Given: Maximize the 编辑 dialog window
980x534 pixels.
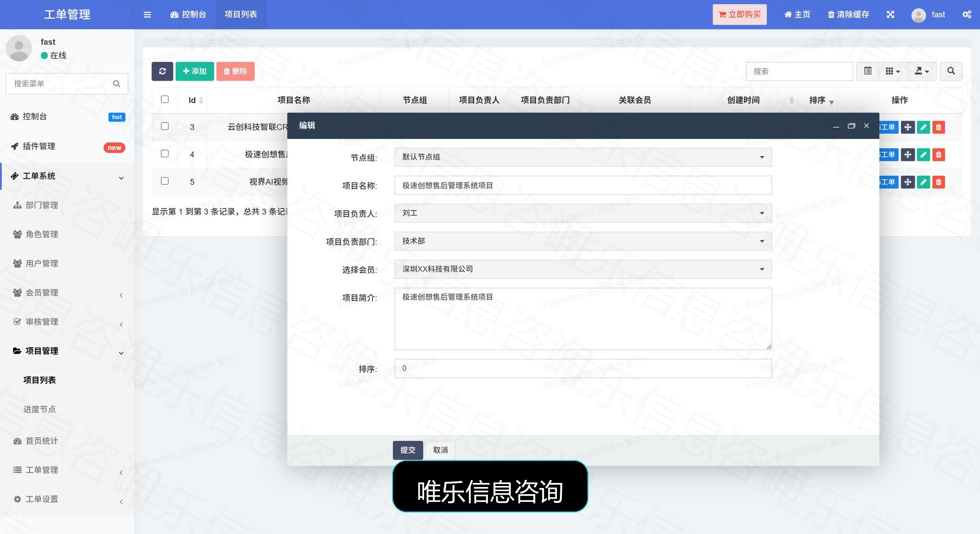Looking at the screenshot, I should (851, 126).
